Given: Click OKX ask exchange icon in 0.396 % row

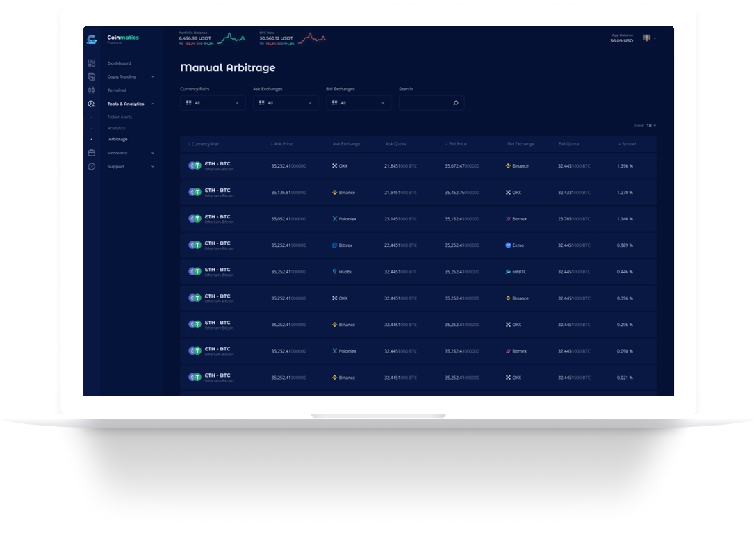Looking at the screenshot, I should point(335,298).
